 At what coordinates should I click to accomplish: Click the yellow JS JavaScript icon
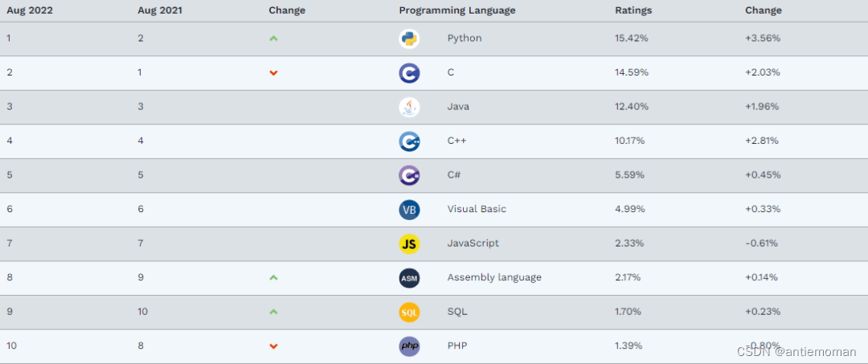point(409,244)
